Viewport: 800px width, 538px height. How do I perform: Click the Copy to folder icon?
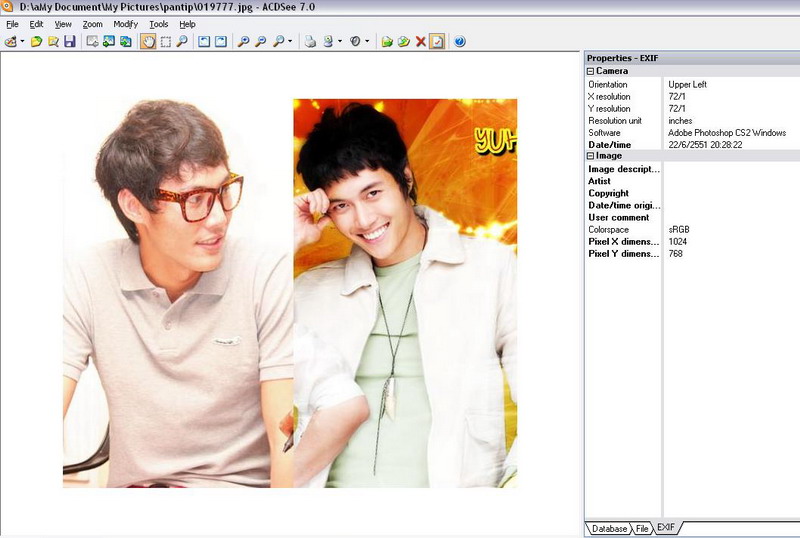click(387, 41)
